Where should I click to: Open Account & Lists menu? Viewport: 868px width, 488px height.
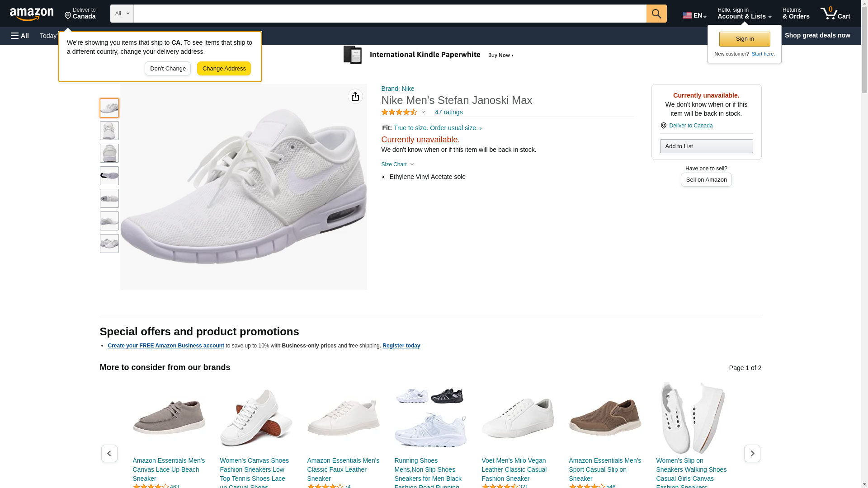pyautogui.click(x=744, y=14)
